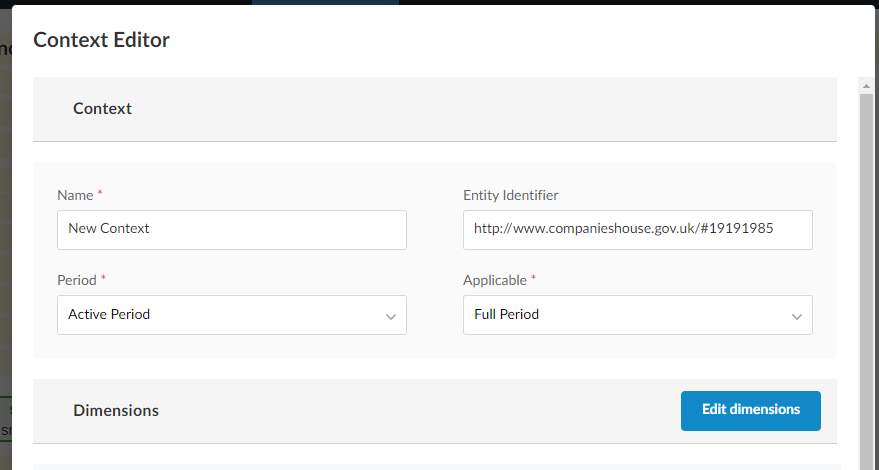Click the scrollbar up arrow
Screen dimensions: 879x470
(x=866, y=87)
